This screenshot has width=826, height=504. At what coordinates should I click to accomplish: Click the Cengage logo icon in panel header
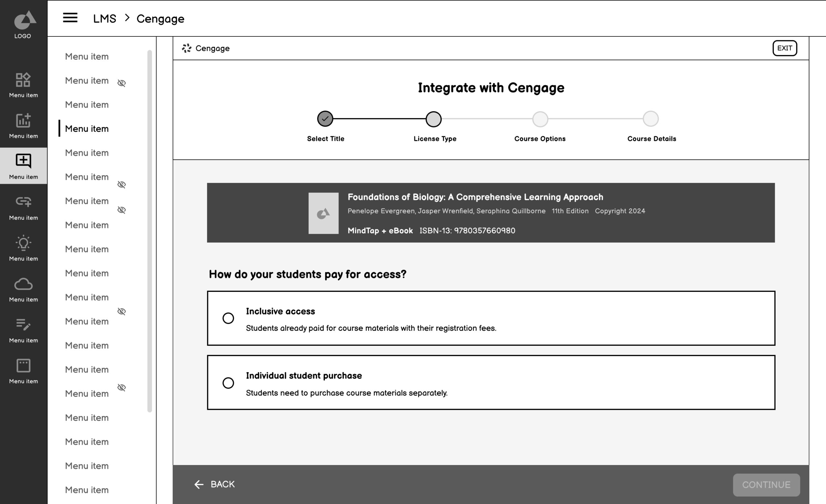pos(187,48)
